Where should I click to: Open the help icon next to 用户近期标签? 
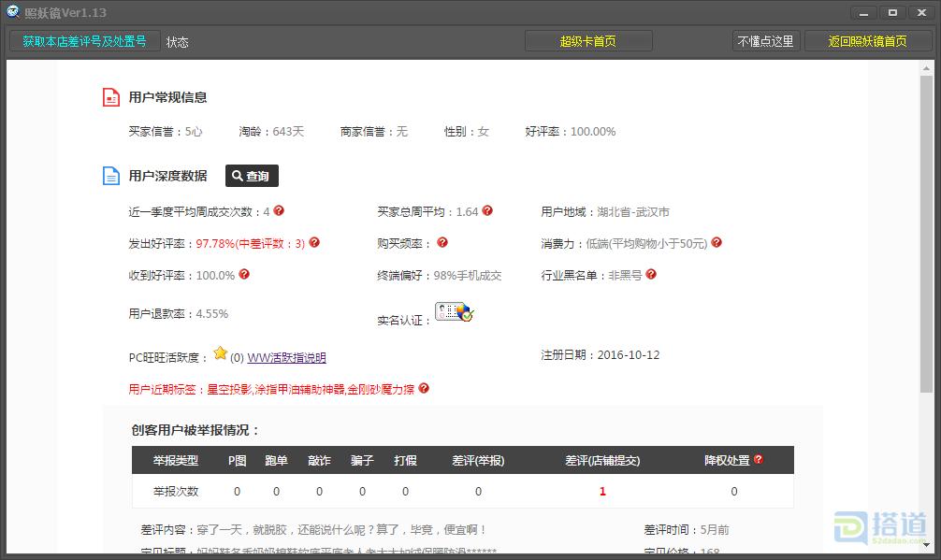click(x=424, y=388)
